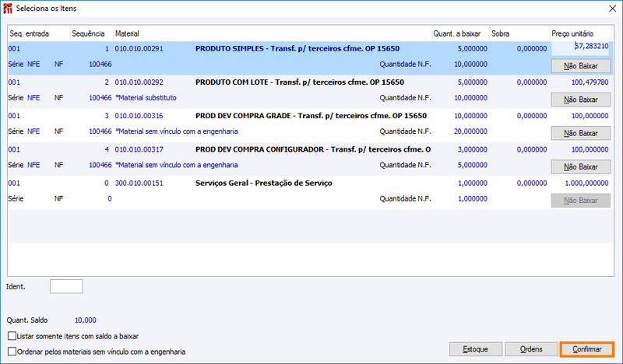
Task: Click 'Não Baixar' for PRODUTO COM LOTE row
Action: 580,100
